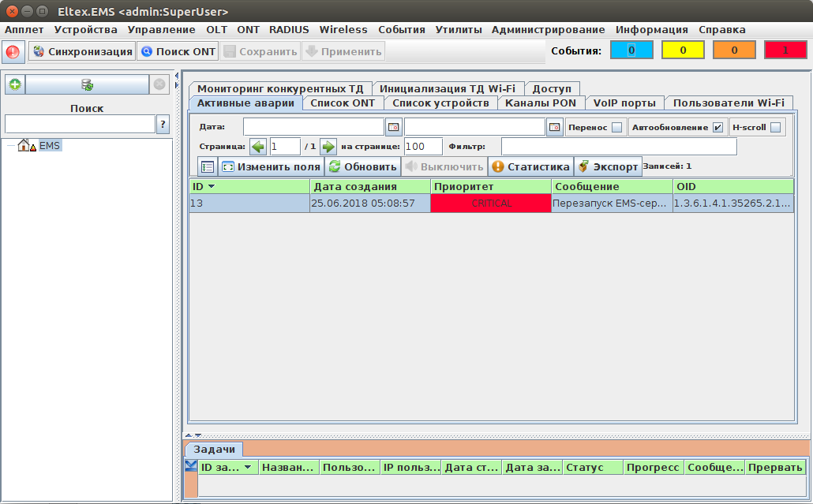
Task: Open the Информация menu
Action: [652, 29]
